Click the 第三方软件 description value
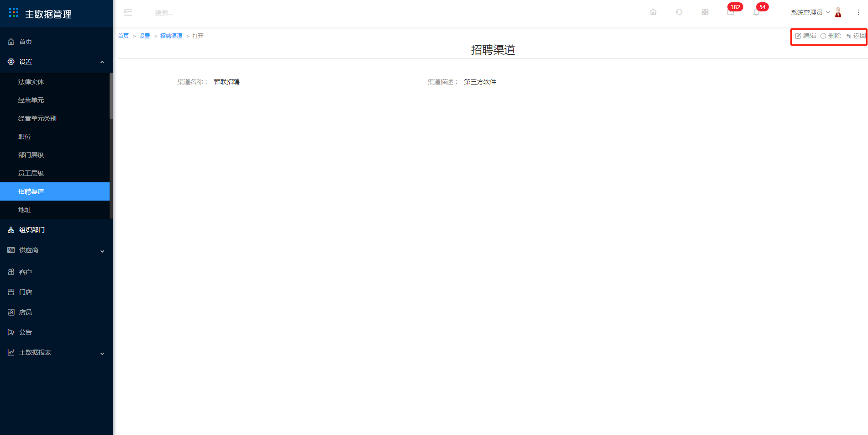868x435 pixels. pyautogui.click(x=480, y=82)
